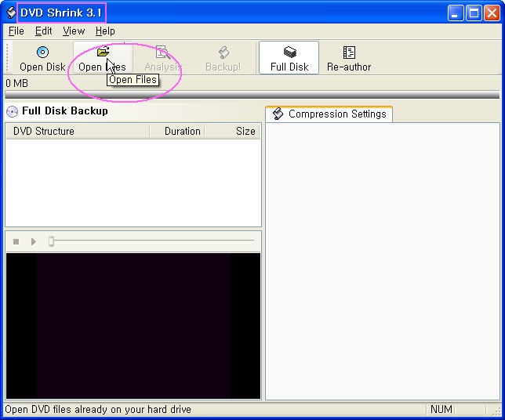Maximize the DVD Shrink window
The width and height of the screenshot is (505, 420).
pyautogui.click(x=474, y=13)
